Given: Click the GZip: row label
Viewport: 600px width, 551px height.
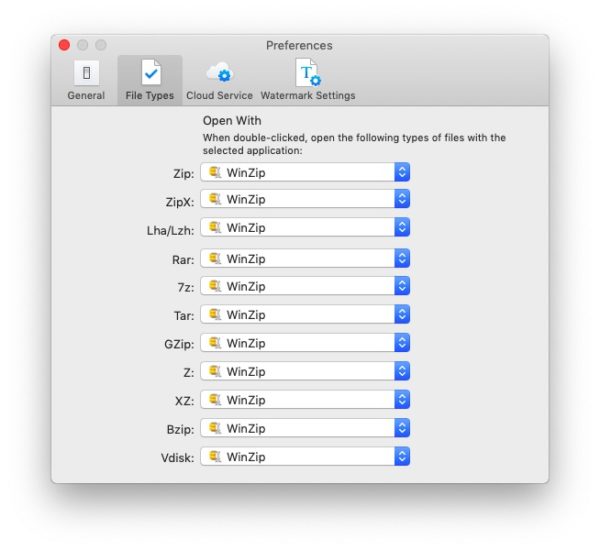Looking at the screenshot, I should coord(179,344).
